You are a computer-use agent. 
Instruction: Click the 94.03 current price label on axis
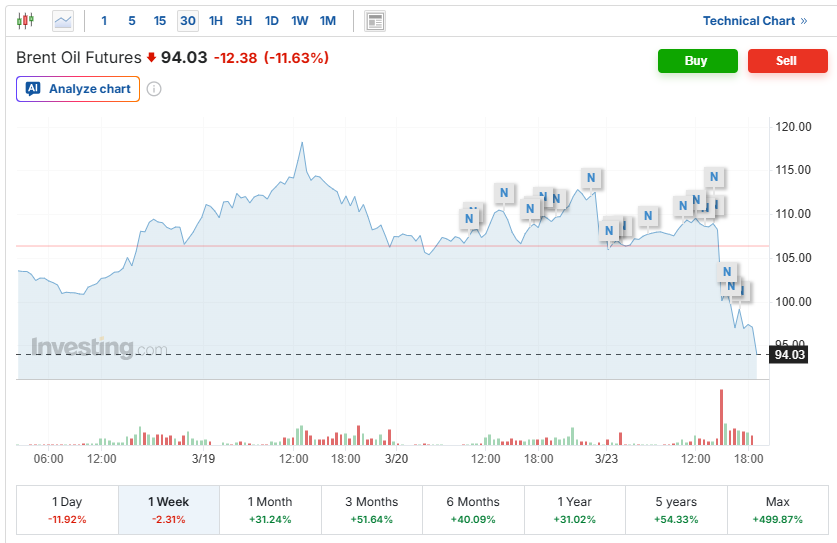point(788,354)
